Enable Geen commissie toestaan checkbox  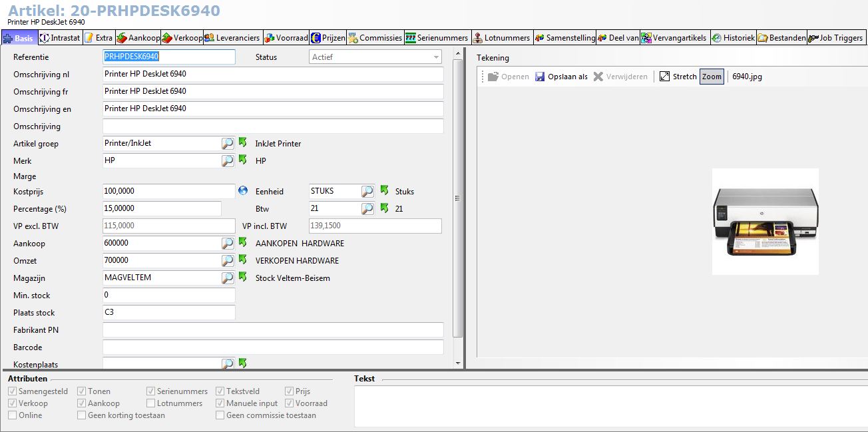(x=220, y=415)
